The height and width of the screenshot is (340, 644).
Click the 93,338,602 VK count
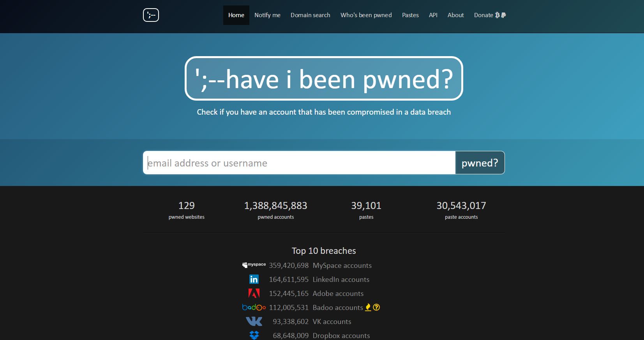tap(291, 322)
